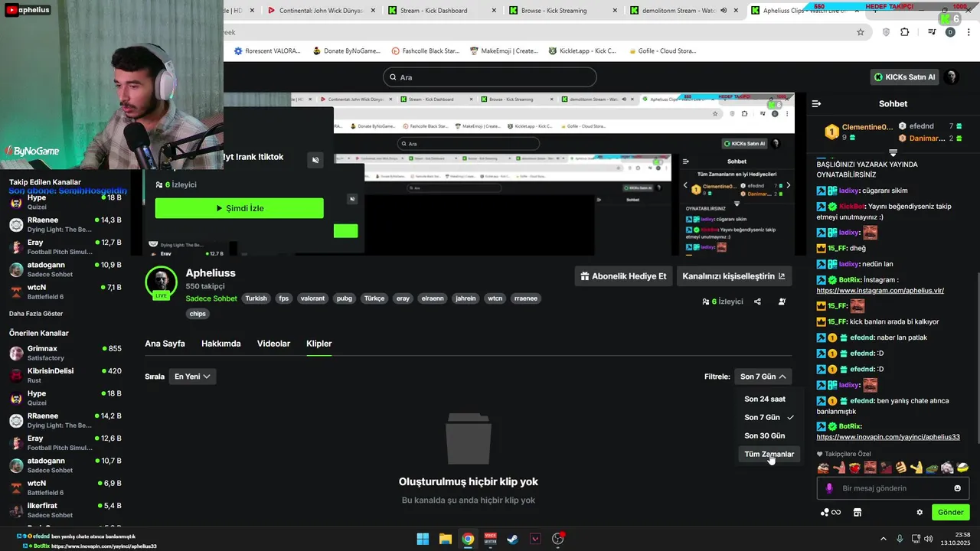The image size is (980, 551).
Task: Open the user profile avatar menu
Action: (x=951, y=77)
